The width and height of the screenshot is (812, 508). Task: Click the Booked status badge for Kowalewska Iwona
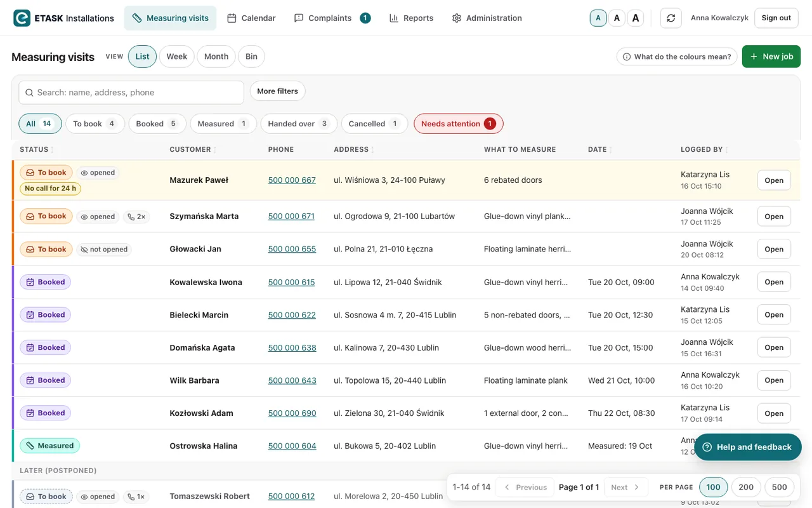(x=45, y=282)
